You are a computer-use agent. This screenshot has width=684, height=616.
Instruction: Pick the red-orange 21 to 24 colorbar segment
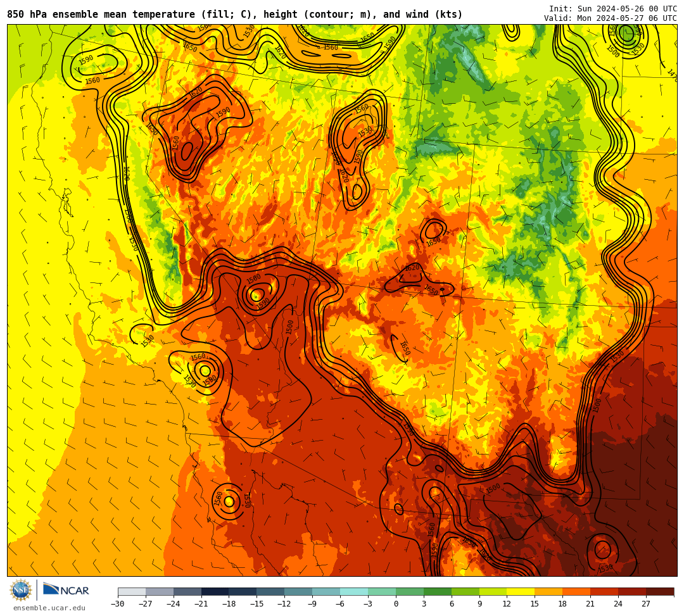[x=605, y=591]
